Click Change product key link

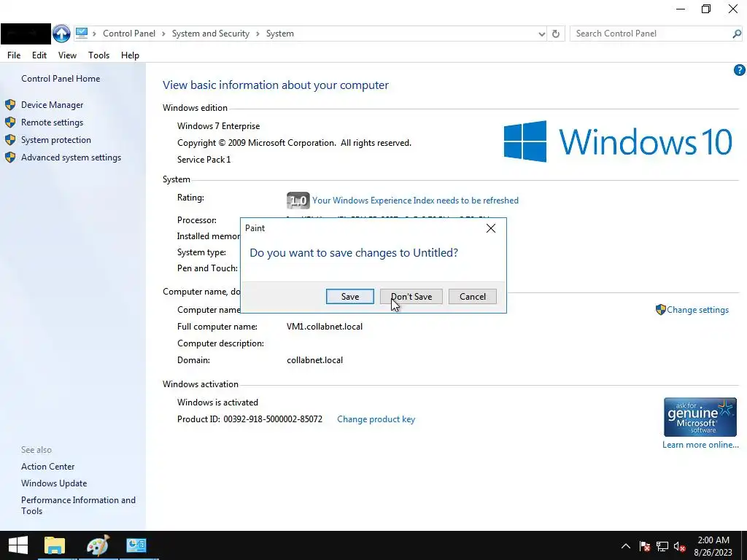coord(376,419)
